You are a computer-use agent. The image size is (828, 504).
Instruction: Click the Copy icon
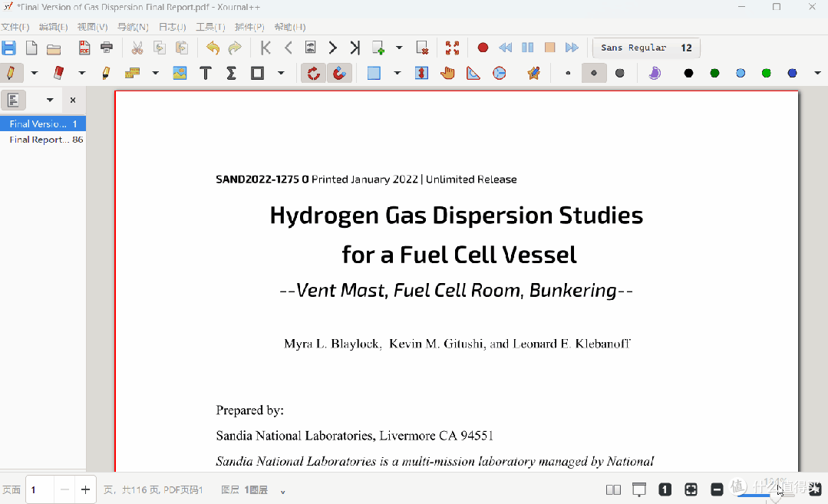(160, 48)
